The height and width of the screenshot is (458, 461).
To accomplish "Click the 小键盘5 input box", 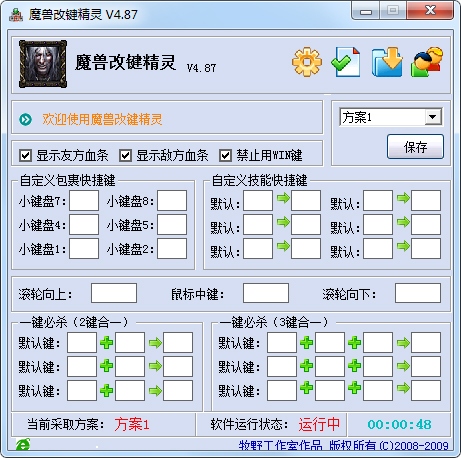I will (x=172, y=225).
